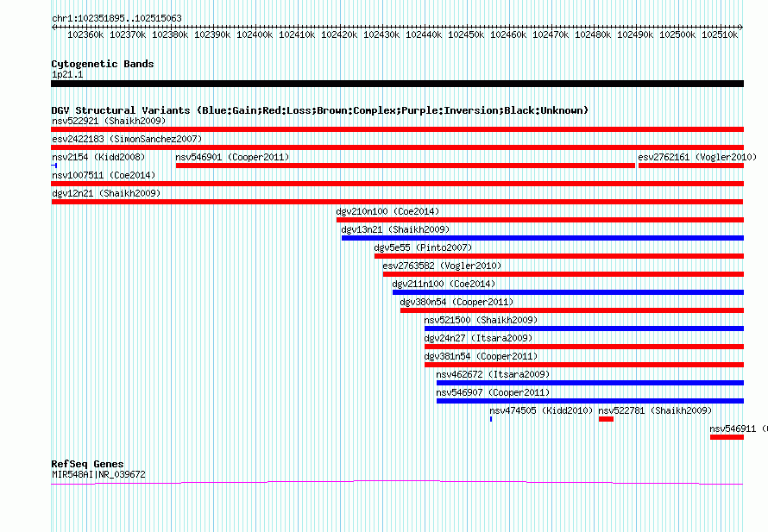The height and width of the screenshot is (532, 768).
Task: Open the nsv546901 (Cooper2011) variant label
Action: coord(232,157)
